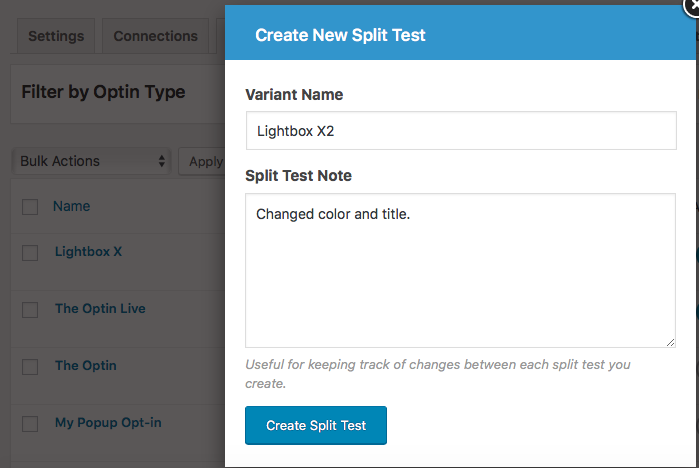699x468 pixels.
Task: Open The Optin campaign link
Action: pos(85,365)
